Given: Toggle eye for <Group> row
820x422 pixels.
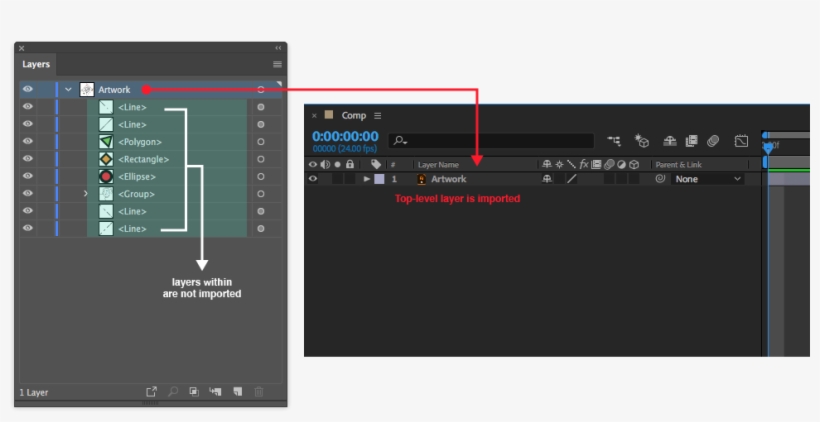Looking at the screenshot, I should click(28, 193).
